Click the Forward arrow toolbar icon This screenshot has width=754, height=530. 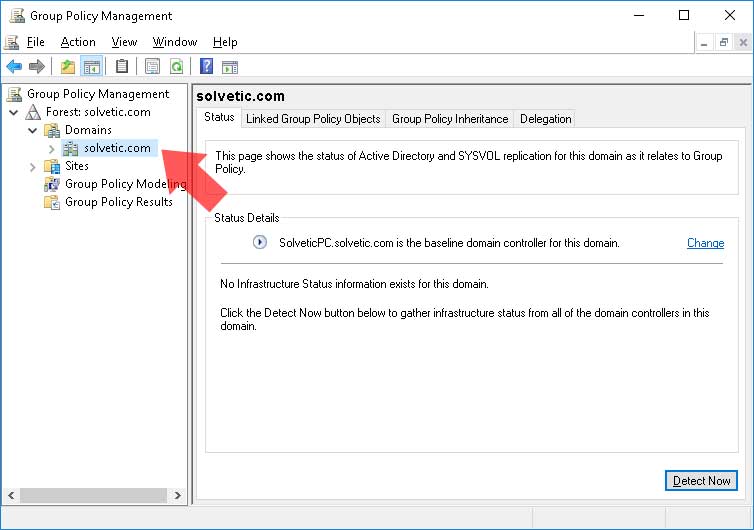(37, 66)
